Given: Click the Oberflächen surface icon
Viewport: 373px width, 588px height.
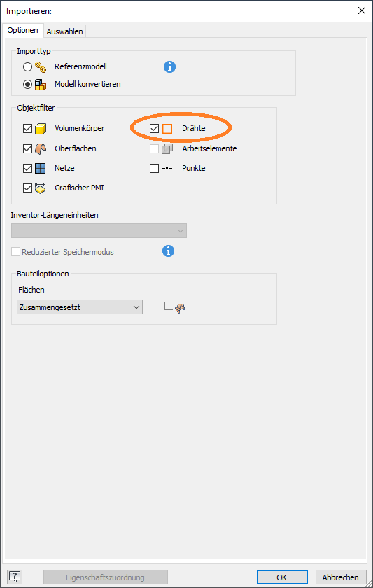Looking at the screenshot, I should click(x=41, y=149).
